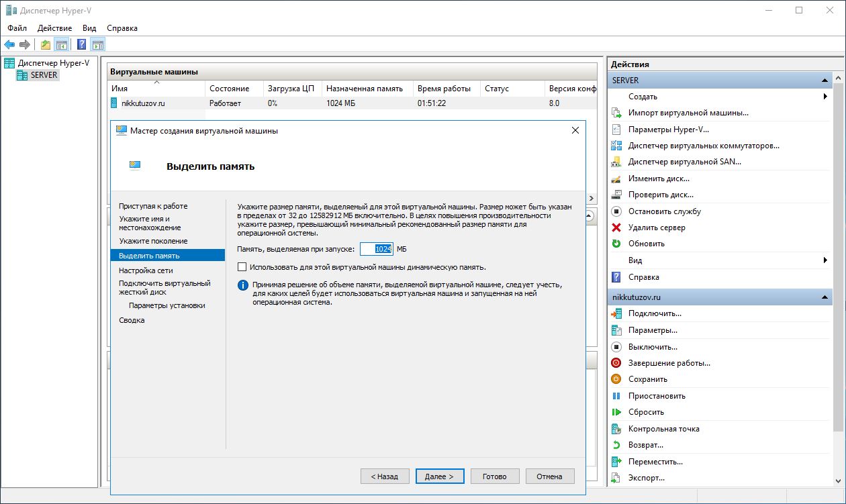The height and width of the screenshot is (504, 846).
Task: Click the green Обновить refresh icon
Action: click(x=616, y=244)
